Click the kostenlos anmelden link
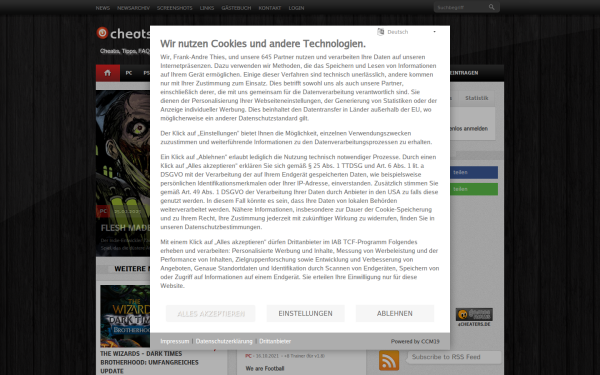600x375 pixels. pos(469,129)
